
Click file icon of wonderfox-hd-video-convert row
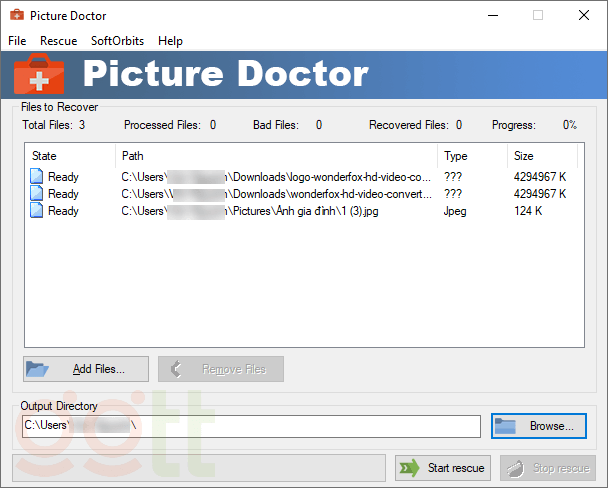point(37,194)
